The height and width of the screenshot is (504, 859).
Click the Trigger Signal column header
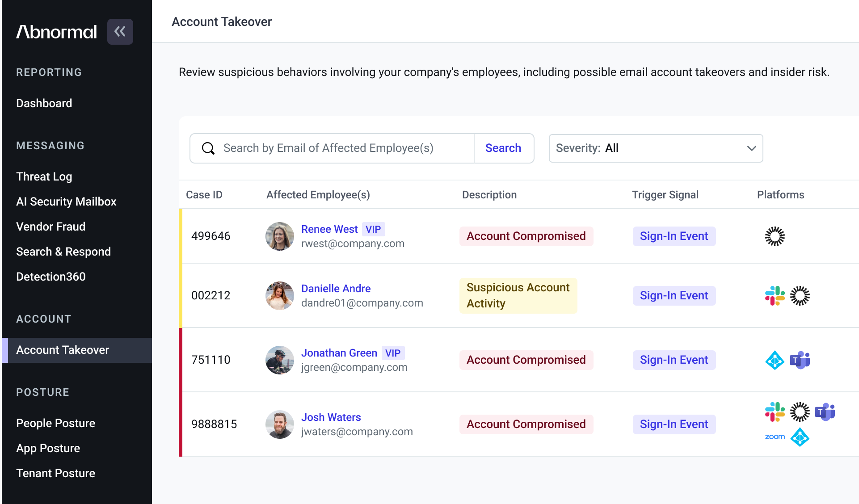click(665, 195)
